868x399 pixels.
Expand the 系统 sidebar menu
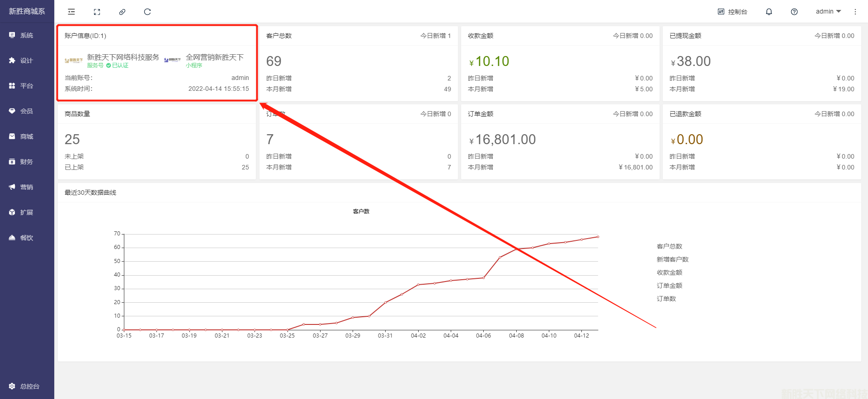[x=26, y=35]
